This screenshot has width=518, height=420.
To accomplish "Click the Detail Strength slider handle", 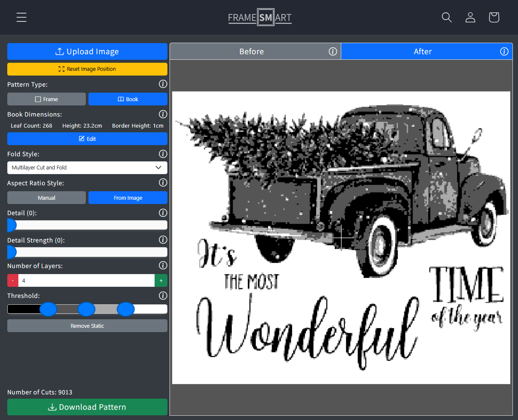I will point(12,252).
